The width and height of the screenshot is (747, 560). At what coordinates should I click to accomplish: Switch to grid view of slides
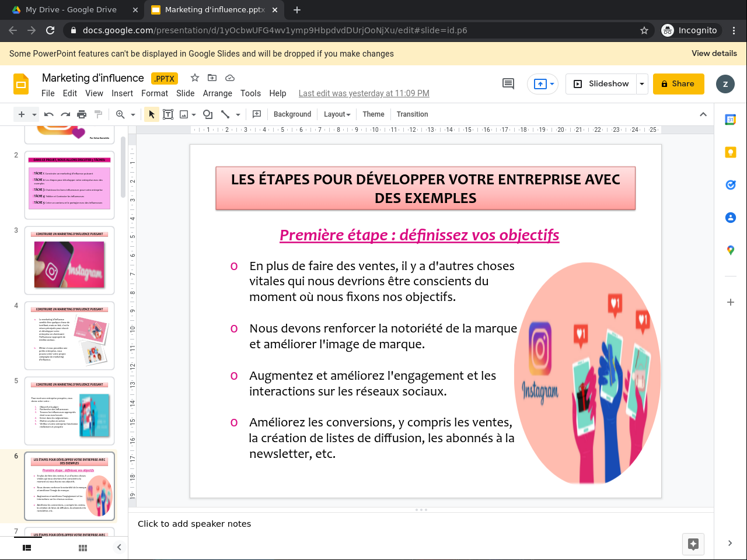[x=83, y=548]
